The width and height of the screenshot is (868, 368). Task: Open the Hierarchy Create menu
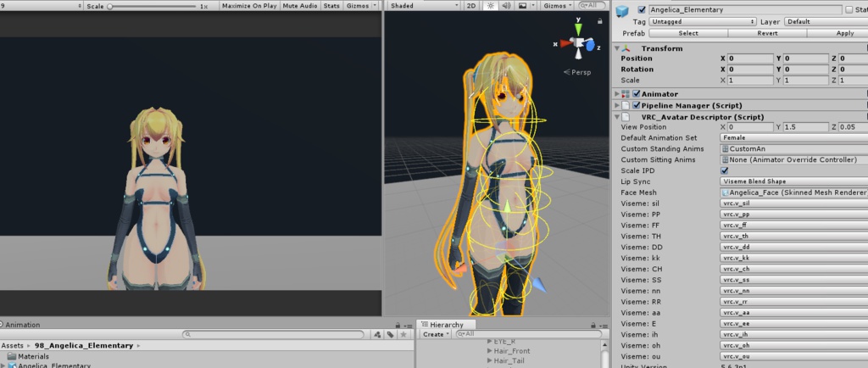coord(435,334)
